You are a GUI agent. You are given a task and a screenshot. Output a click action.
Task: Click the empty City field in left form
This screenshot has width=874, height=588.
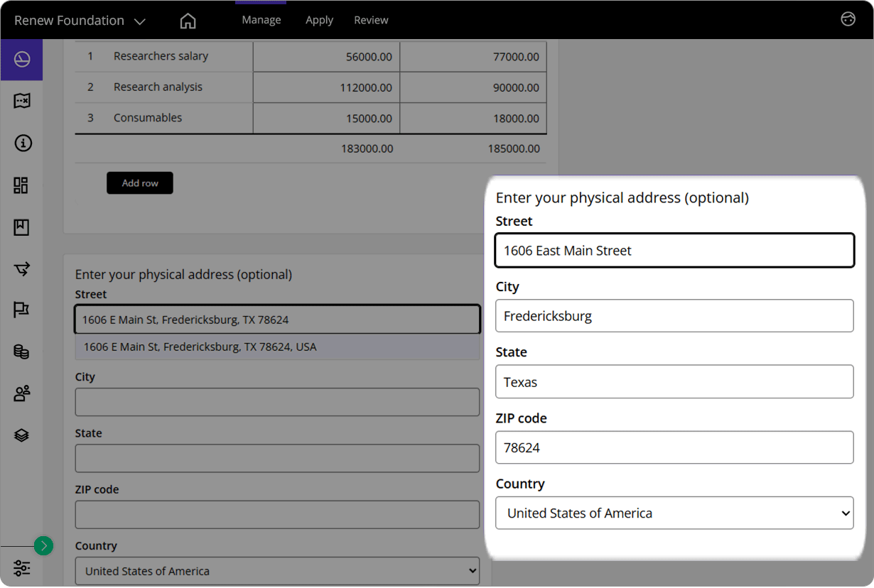coord(277,402)
